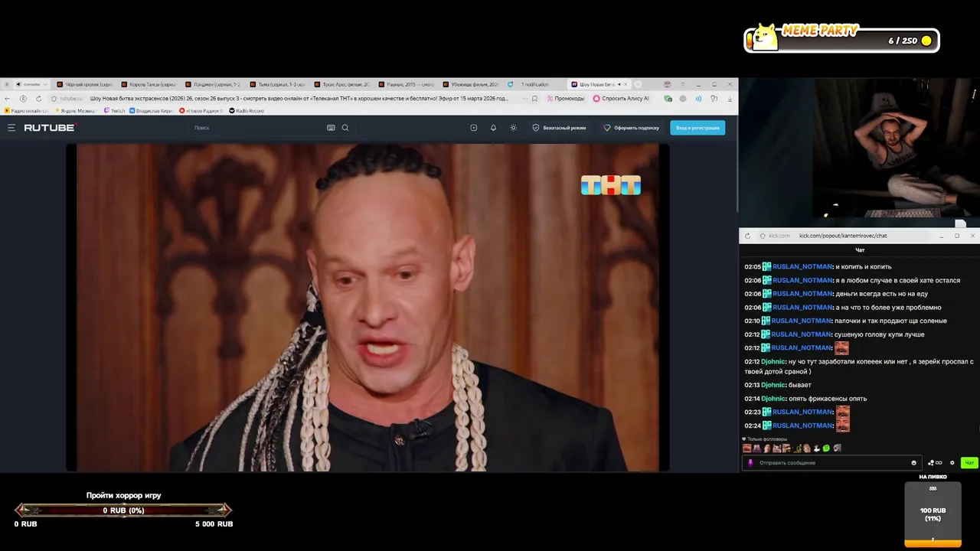The height and width of the screenshot is (551, 980).
Task: Open a new browser tab
Action: [x=638, y=84]
